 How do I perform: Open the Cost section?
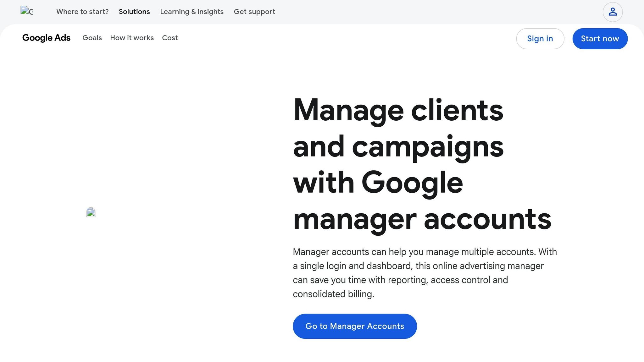(x=170, y=38)
